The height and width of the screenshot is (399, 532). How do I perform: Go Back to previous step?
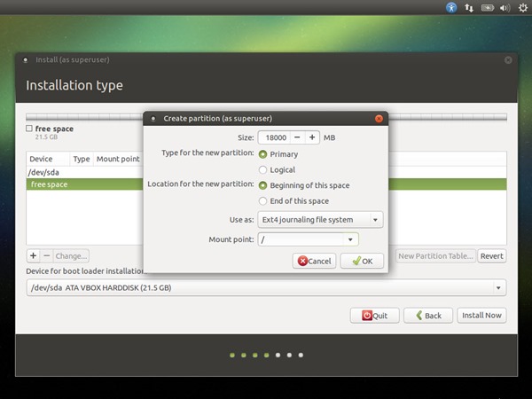pos(428,316)
